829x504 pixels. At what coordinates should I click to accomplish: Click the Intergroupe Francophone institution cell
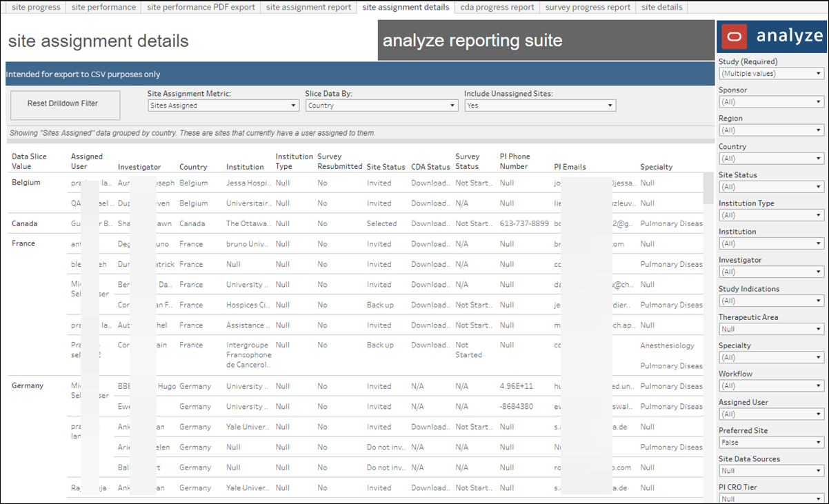[x=248, y=355]
